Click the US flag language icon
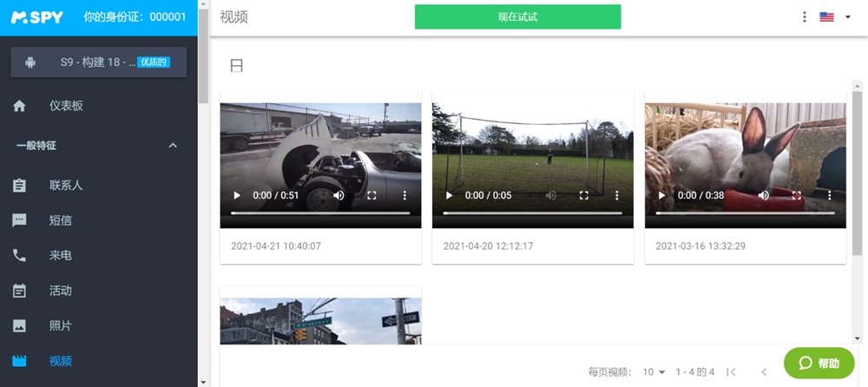 coord(826,17)
